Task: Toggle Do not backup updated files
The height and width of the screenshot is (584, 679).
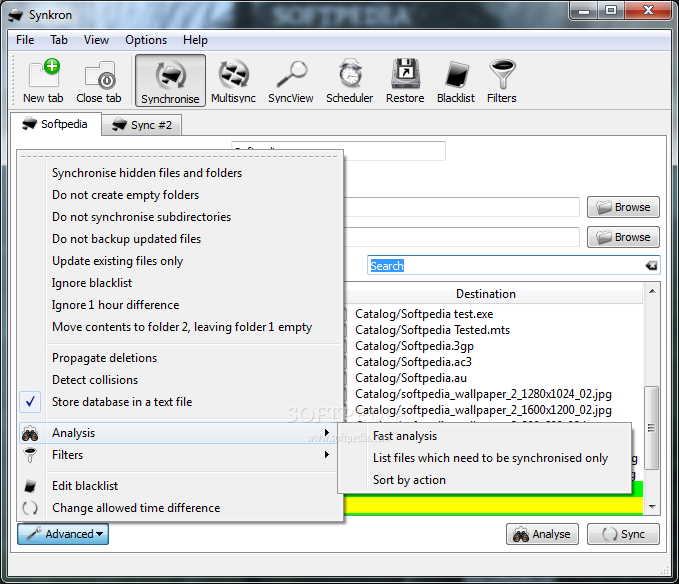Action: 180,239
